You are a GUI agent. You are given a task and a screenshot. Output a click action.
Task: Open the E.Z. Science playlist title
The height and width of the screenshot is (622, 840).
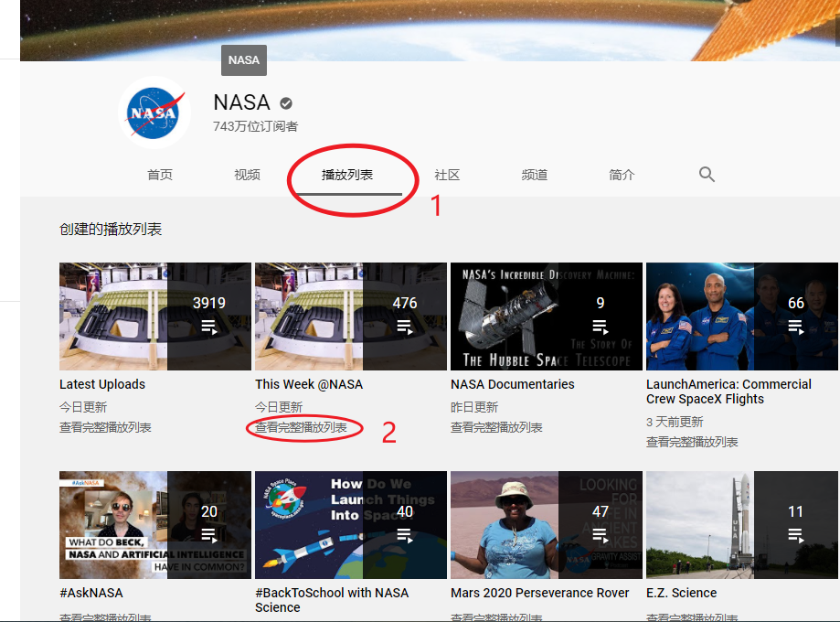click(682, 593)
